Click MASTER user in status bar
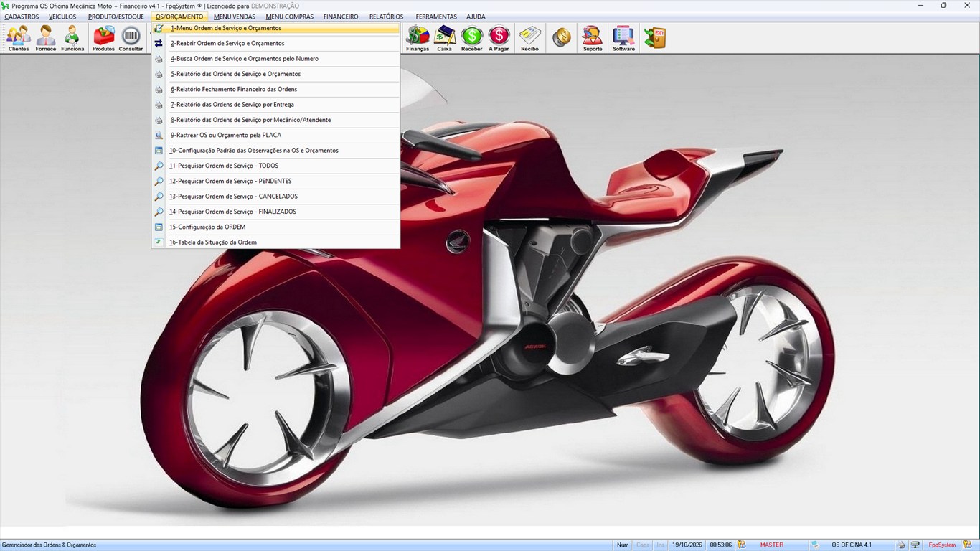Screen dimensions: 980x551 (772, 545)
